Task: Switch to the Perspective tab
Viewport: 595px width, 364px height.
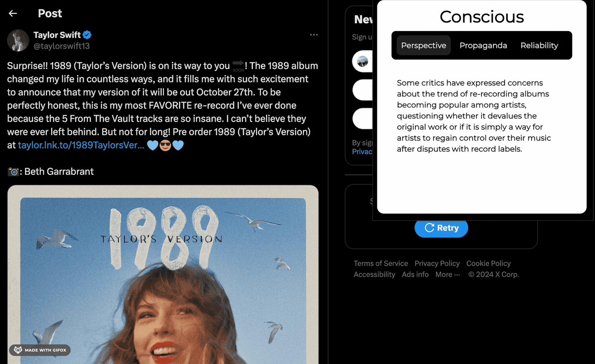Action: point(424,45)
